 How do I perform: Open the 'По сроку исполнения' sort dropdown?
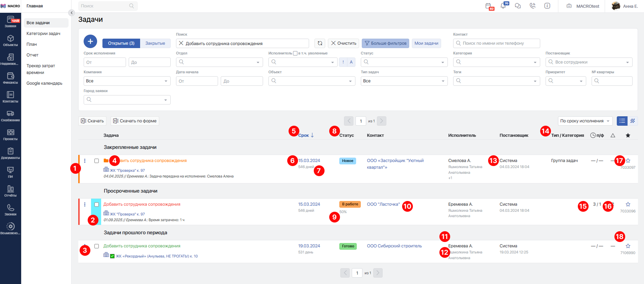[x=585, y=121]
